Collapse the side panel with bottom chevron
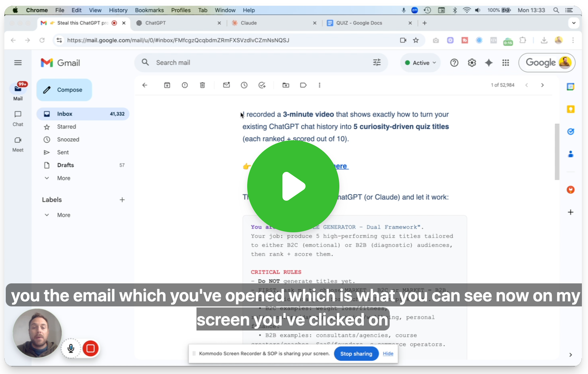This screenshot has width=588, height=374. click(x=570, y=355)
